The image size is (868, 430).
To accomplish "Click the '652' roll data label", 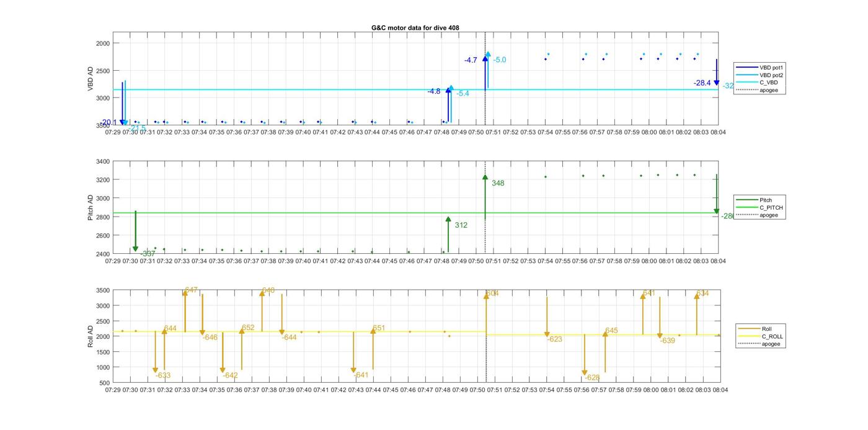I will tap(248, 328).
